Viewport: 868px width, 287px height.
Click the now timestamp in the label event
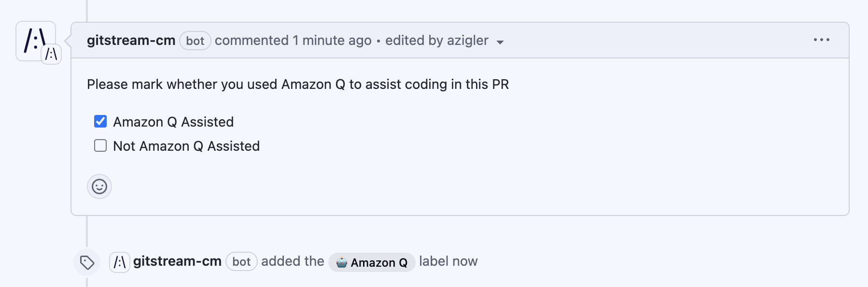coord(465,261)
